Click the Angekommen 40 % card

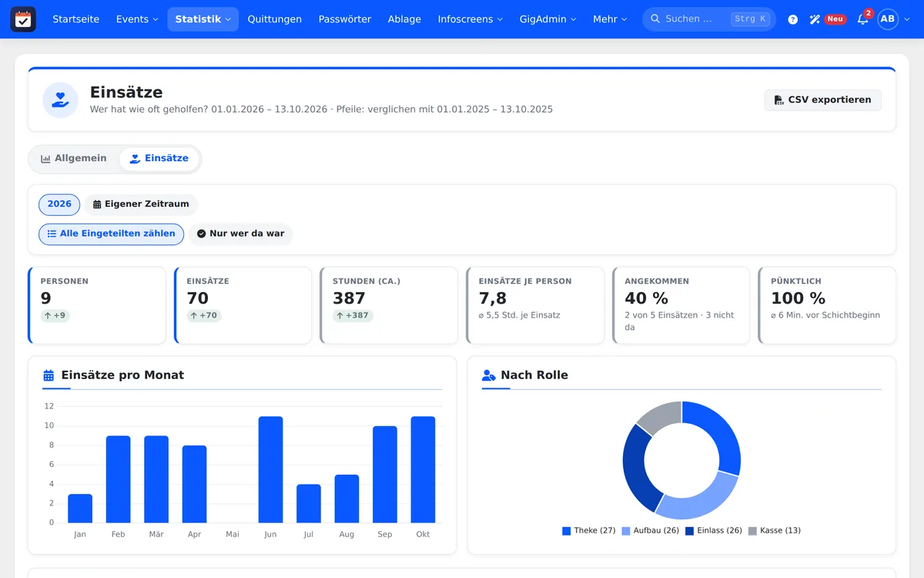(681, 305)
